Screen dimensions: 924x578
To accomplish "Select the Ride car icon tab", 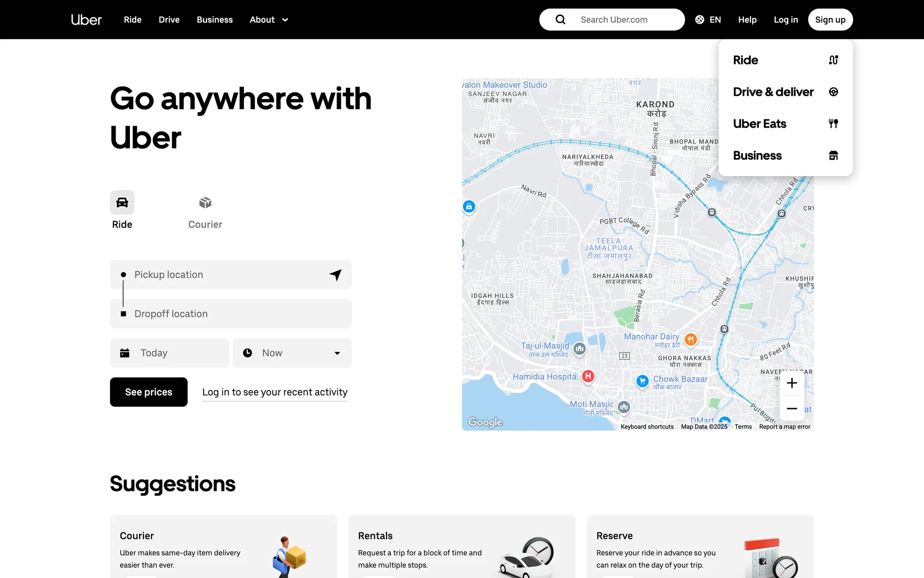I will (x=122, y=203).
